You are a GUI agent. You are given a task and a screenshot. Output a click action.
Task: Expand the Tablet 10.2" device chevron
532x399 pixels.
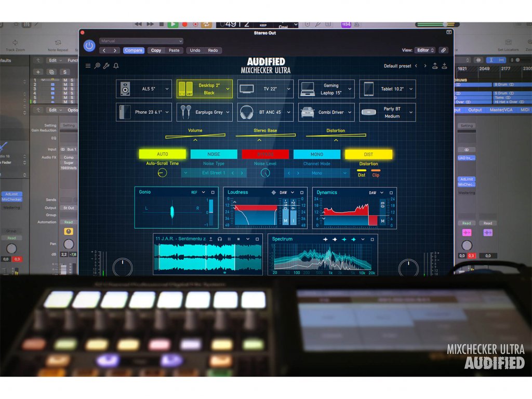tap(410, 89)
